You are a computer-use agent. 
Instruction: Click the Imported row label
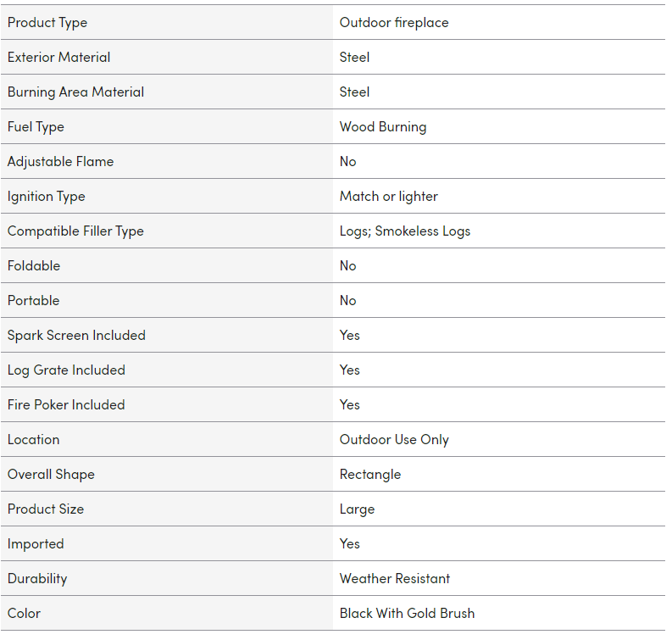(36, 544)
